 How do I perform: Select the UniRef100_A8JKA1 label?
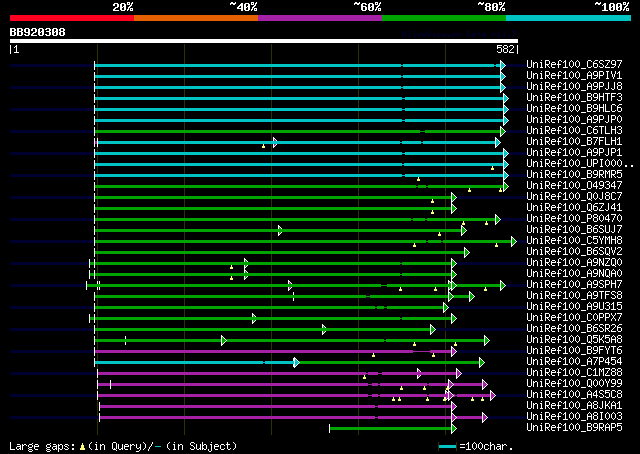click(574, 406)
